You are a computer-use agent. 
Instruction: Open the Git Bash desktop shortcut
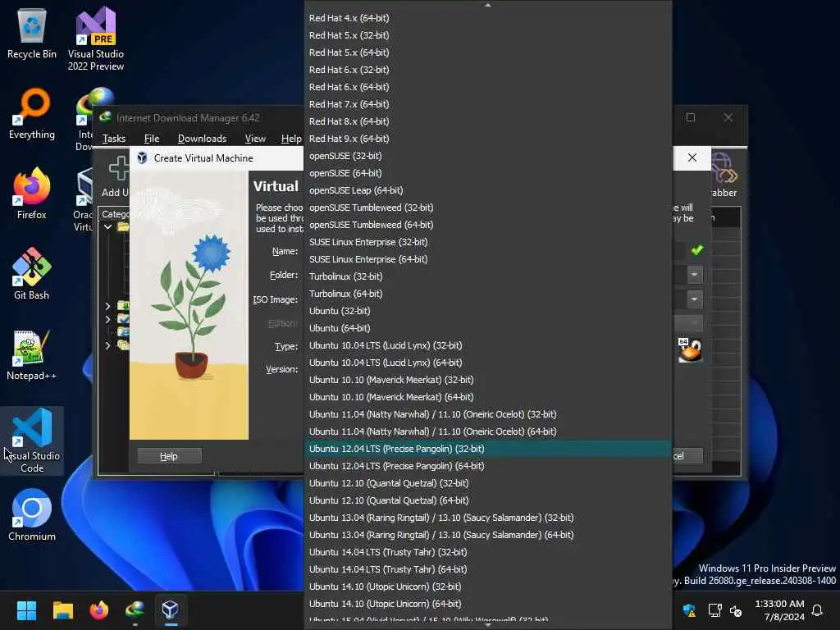click(32, 273)
